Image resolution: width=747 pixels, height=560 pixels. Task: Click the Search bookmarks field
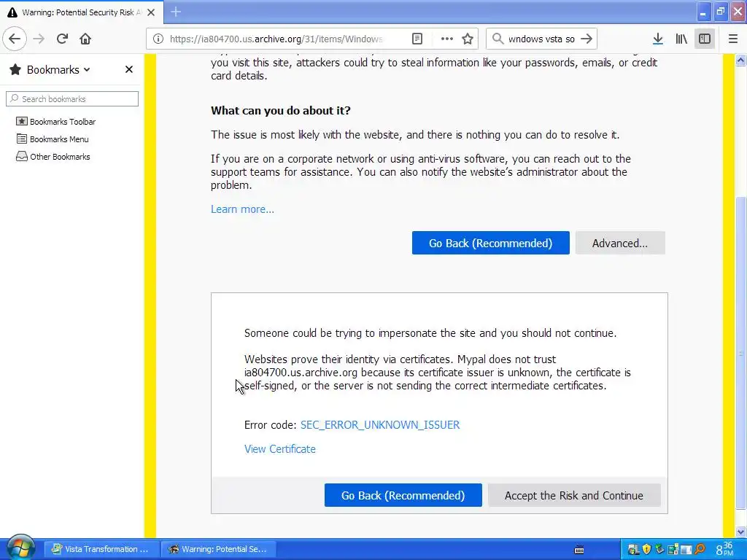72,98
